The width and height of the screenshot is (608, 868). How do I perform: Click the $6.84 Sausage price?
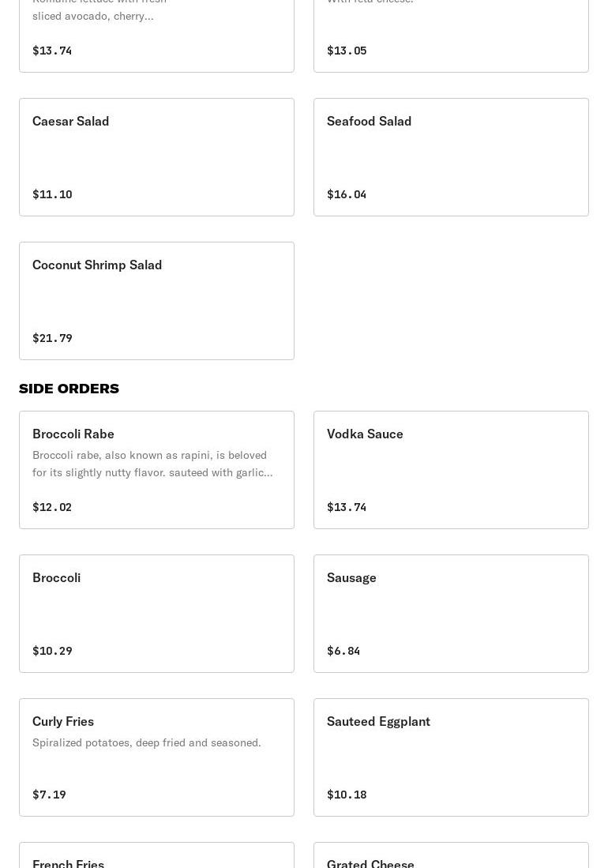[343, 651]
